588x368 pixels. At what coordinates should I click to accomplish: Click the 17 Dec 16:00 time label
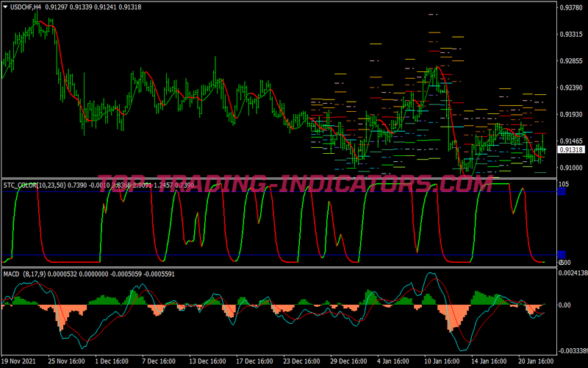pos(254,361)
